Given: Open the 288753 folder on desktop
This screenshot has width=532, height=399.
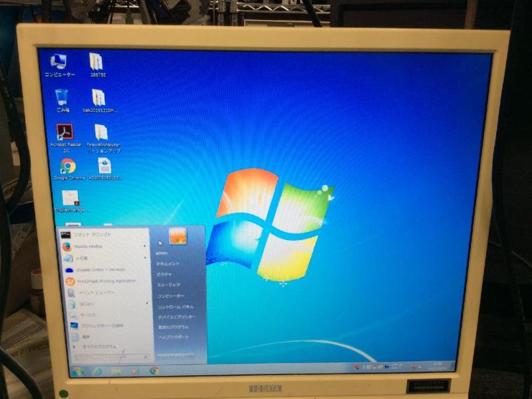Looking at the screenshot, I should click(x=97, y=65).
